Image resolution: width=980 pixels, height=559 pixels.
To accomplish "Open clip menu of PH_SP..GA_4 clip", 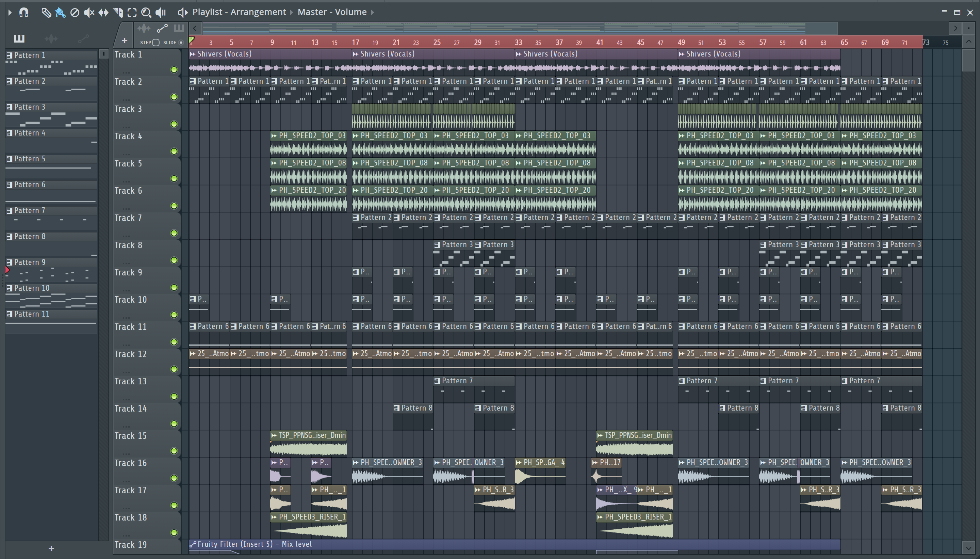I will pos(519,463).
